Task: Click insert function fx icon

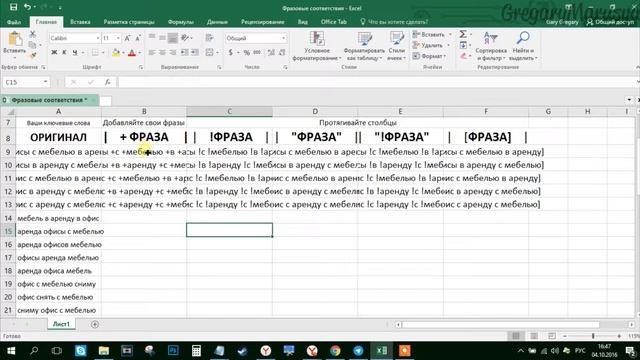Action: (107, 82)
